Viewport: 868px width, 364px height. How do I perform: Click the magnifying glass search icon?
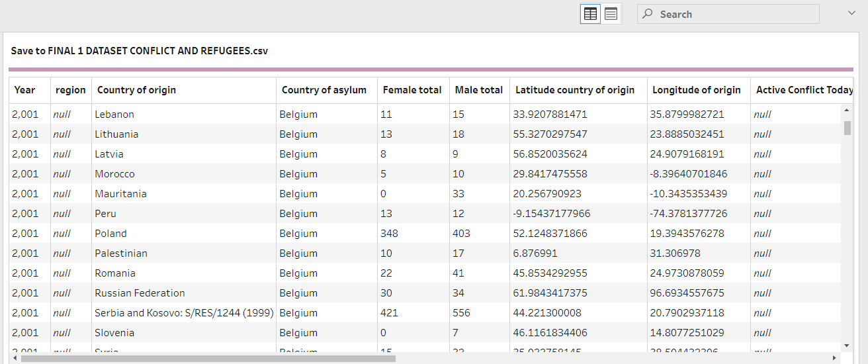[x=648, y=14]
